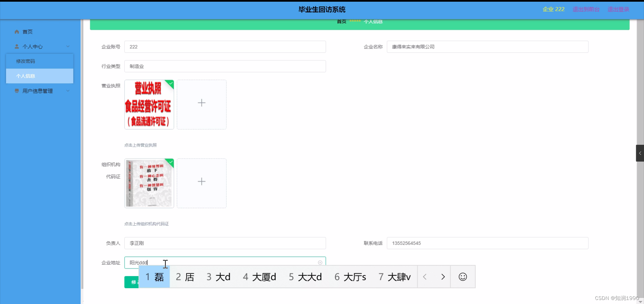Click the next-page arrow on the candidate bar
Screen dimensions: 644x304
click(443, 277)
